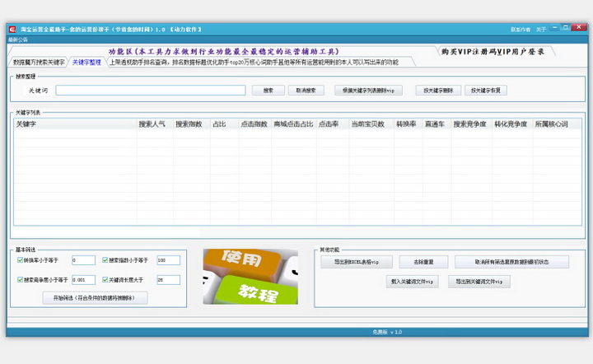
Task: Switch to the 数据魔方搜索关键字 tab
Action: [x=39, y=62]
